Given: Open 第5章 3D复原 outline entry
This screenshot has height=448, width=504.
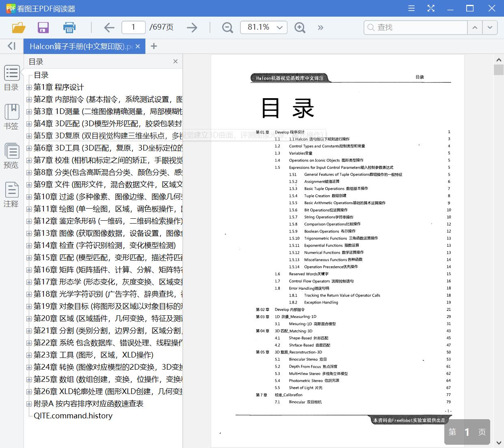Looking at the screenshot, I should point(108,136).
